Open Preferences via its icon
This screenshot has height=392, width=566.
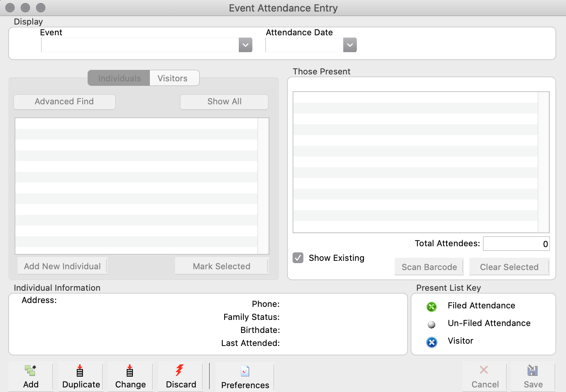tap(245, 371)
